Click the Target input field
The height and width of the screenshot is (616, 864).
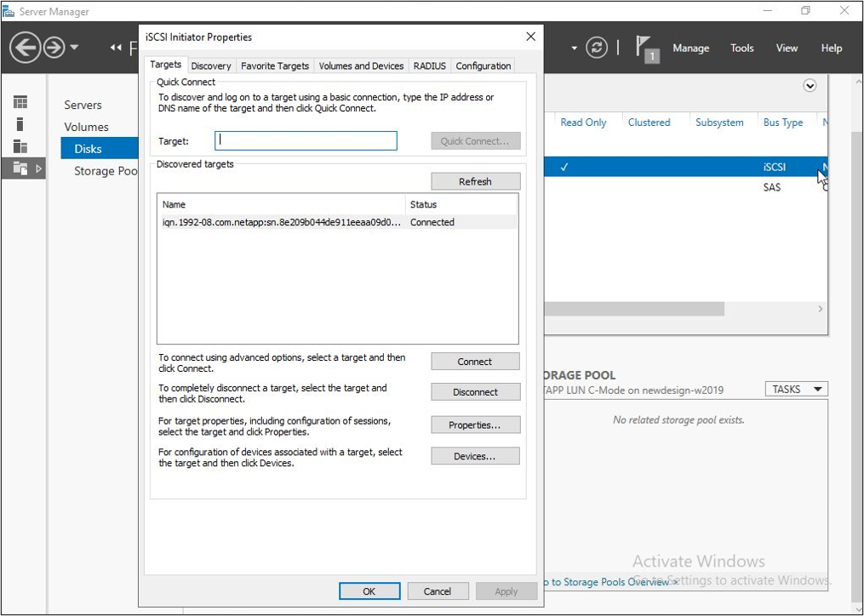(306, 141)
